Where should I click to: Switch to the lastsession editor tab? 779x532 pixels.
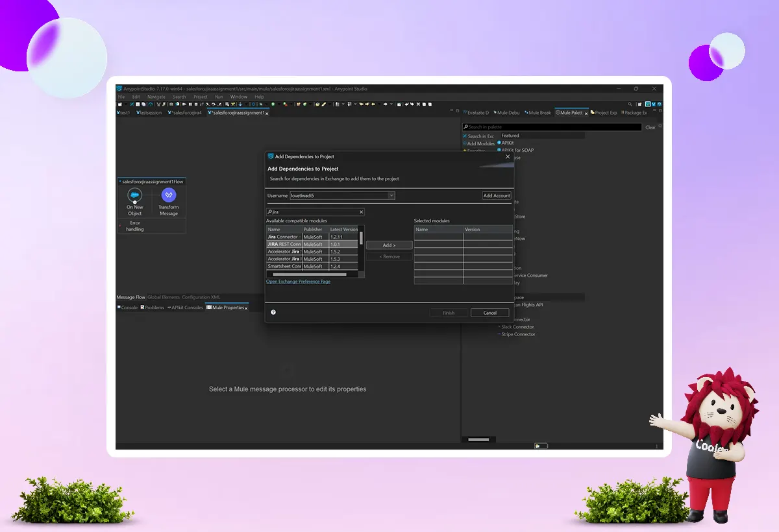150,113
